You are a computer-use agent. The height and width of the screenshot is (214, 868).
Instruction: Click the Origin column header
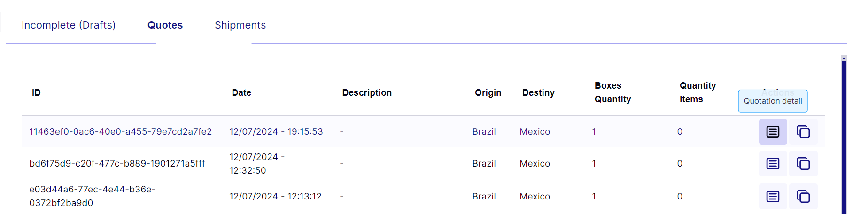[488, 92]
